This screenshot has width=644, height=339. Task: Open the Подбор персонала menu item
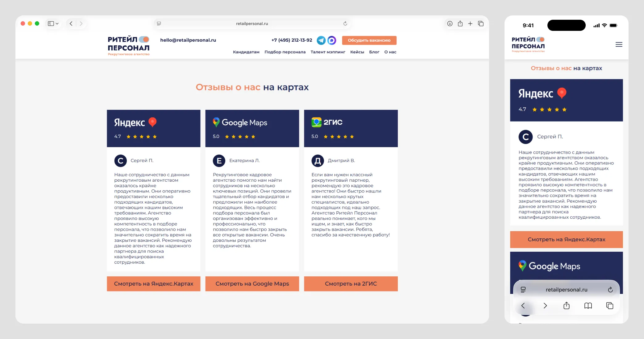pos(285,52)
